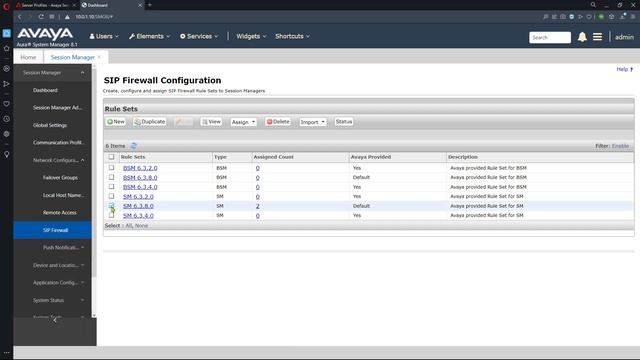Screen dimensions: 640x360
Task: Click the Opera logo menu icon
Action: tap(6, 6)
